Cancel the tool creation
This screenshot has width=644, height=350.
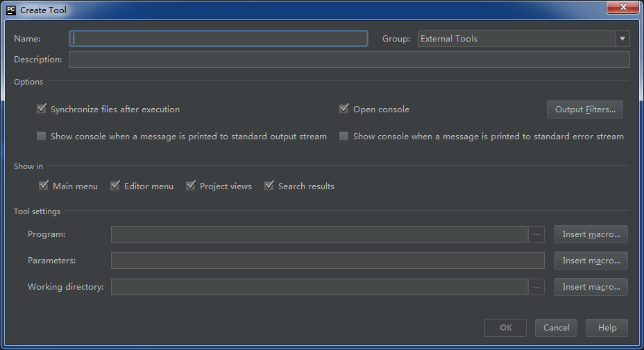(556, 328)
